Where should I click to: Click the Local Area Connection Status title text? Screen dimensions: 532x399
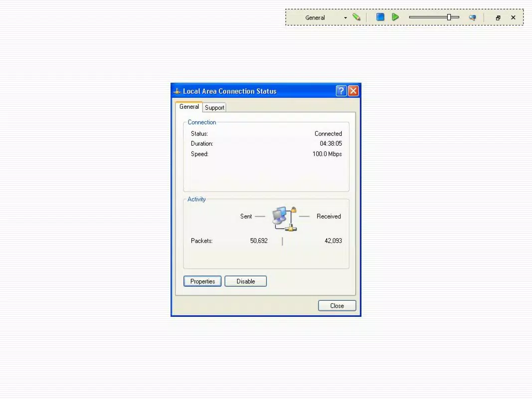click(x=230, y=91)
